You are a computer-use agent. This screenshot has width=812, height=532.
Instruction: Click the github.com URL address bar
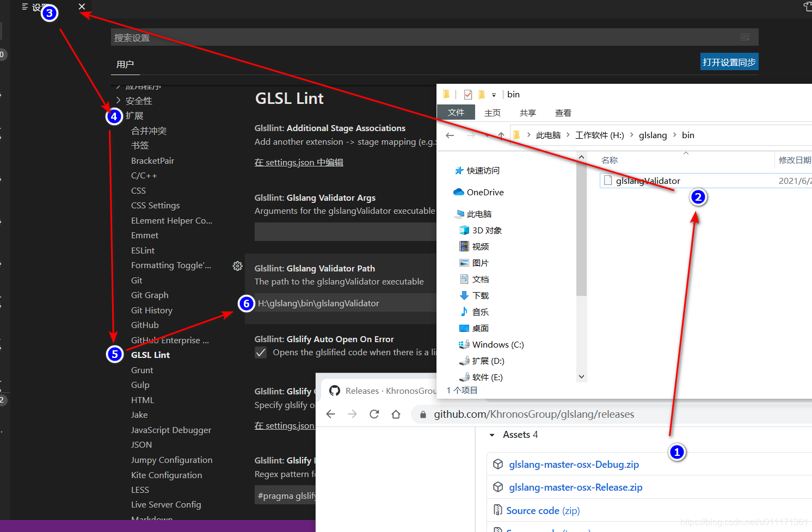612,415
